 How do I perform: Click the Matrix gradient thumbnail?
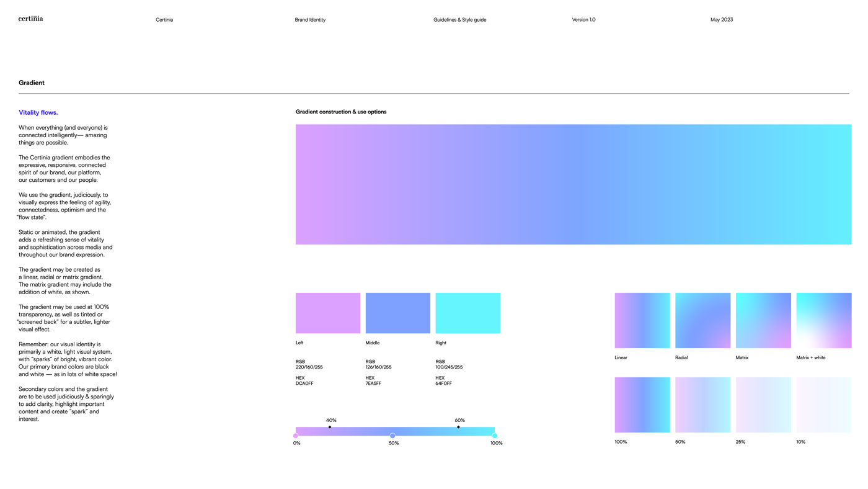pos(763,320)
